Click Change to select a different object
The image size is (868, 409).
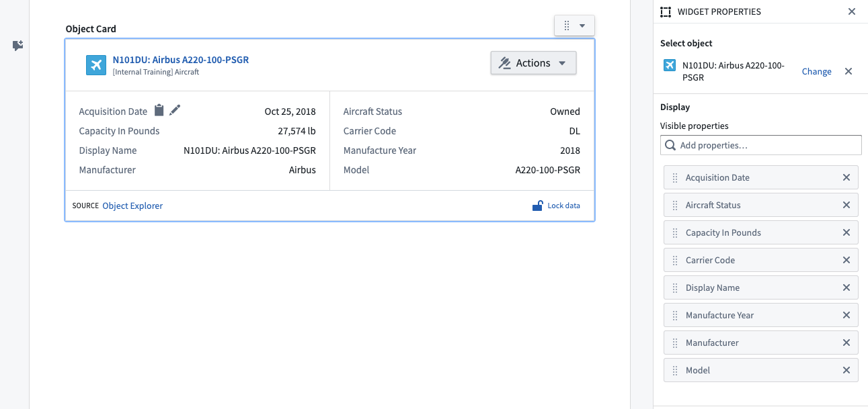coord(817,72)
